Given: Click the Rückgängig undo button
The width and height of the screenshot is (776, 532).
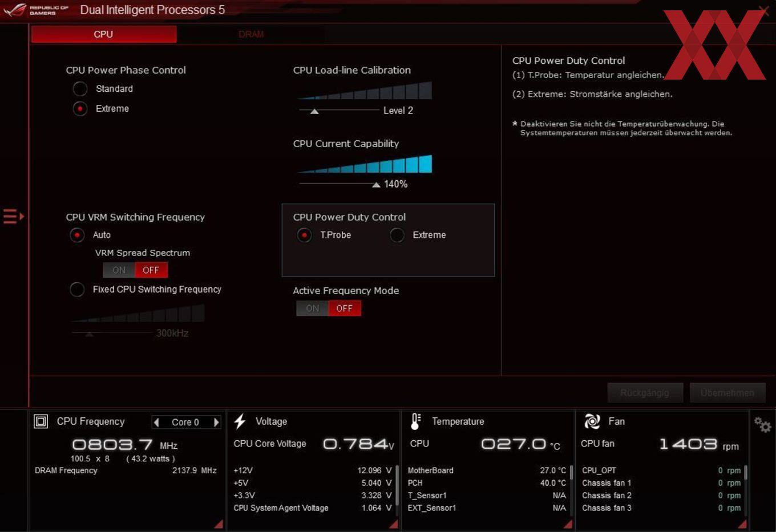Looking at the screenshot, I should 645,393.
